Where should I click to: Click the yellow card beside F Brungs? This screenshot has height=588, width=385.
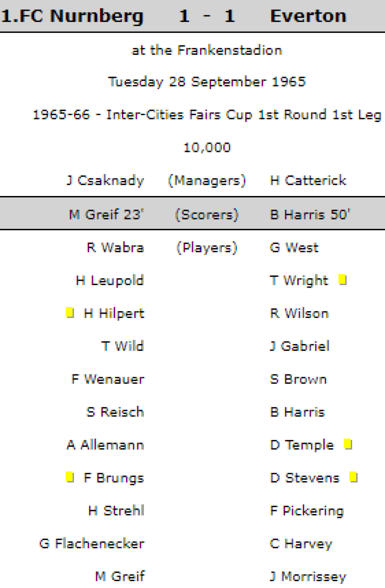70,477
